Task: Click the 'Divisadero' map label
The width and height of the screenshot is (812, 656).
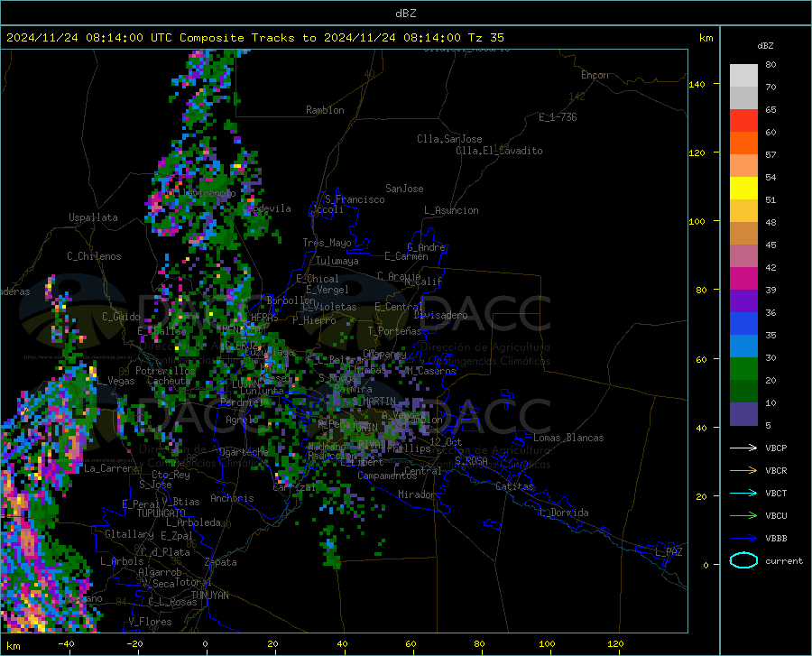Action: pyautogui.click(x=440, y=315)
